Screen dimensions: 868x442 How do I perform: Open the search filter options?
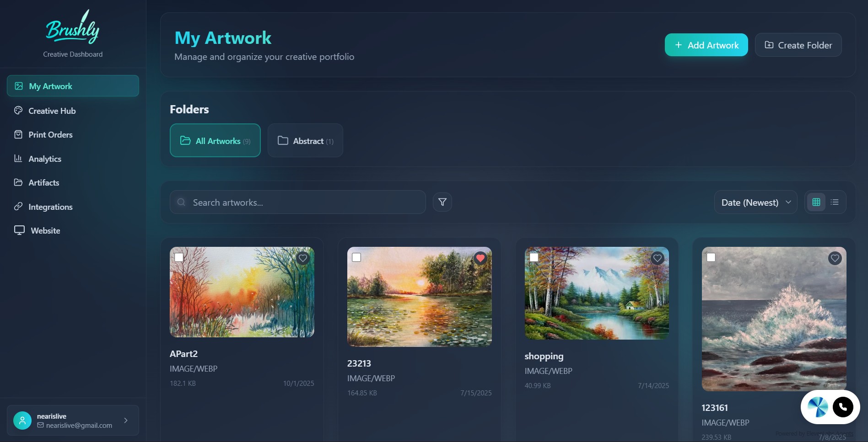442,202
